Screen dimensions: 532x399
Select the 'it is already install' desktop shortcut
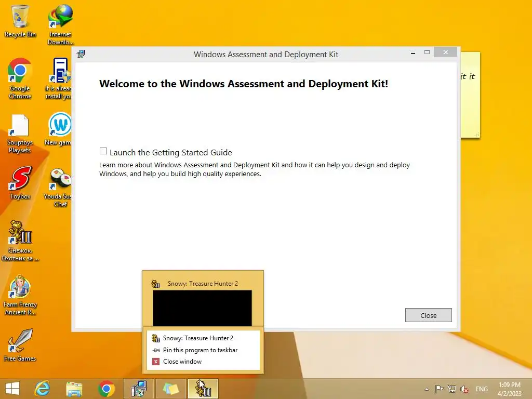pyautogui.click(x=59, y=79)
